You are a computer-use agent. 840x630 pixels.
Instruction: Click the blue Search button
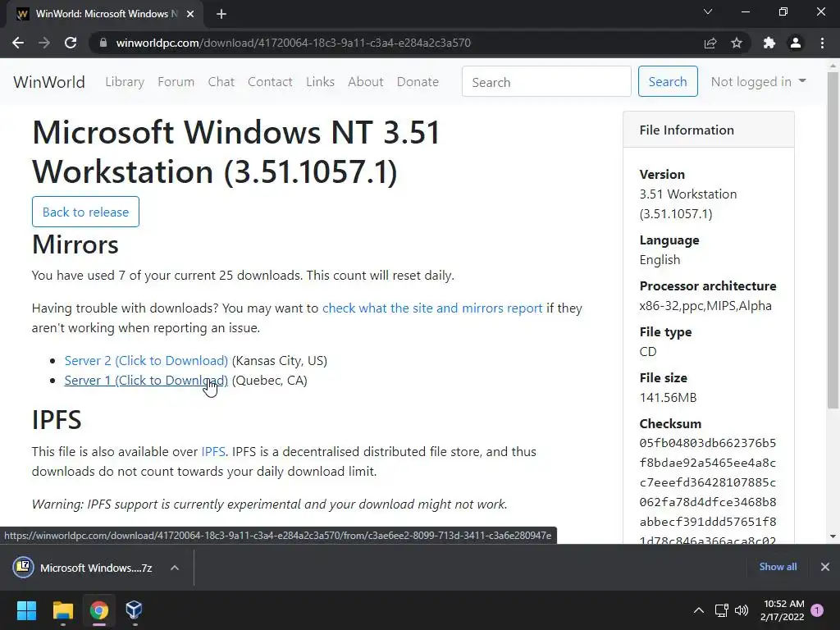[x=668, y=81]
